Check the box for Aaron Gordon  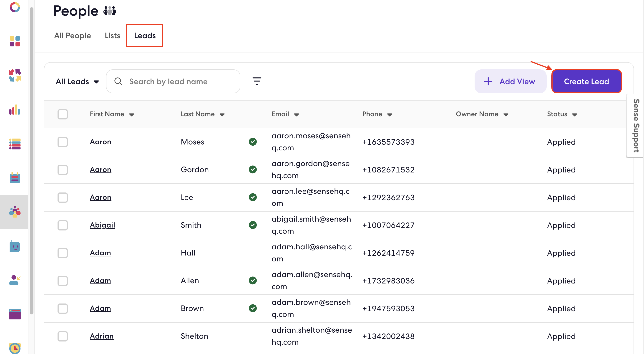tap(63, 170)
